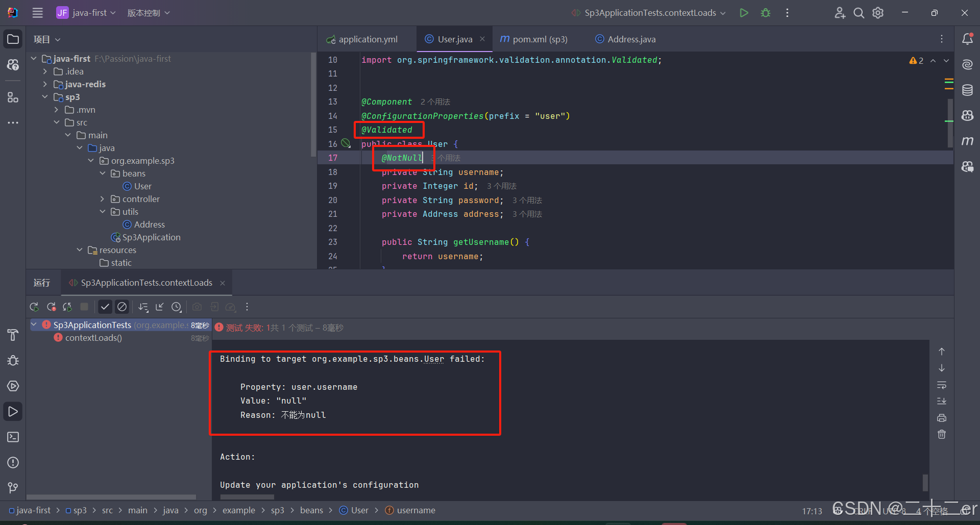Screen dimensions: 980x525
Task: Go to next highlighted error arrow
Action: click(x=946, y=61)
